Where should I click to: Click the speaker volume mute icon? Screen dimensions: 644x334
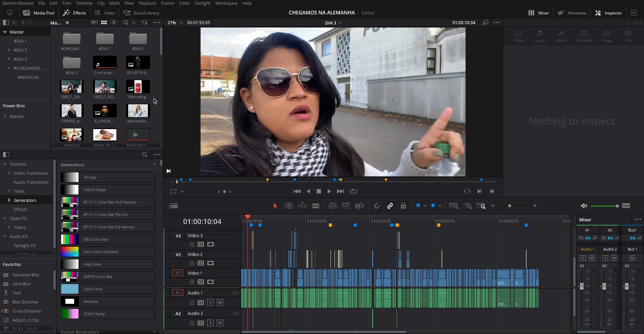tap(584, 206)
